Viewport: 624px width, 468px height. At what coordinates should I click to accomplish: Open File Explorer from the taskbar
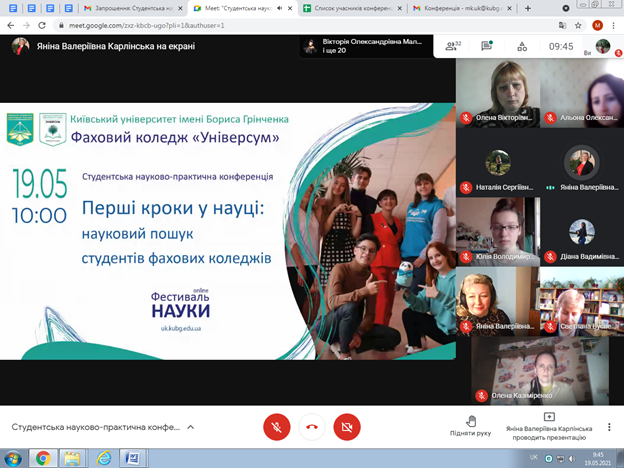coord(72,458)
